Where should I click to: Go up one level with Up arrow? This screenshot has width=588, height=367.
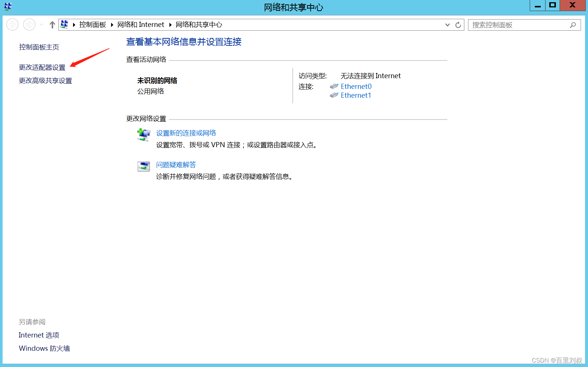pos(52,25)
